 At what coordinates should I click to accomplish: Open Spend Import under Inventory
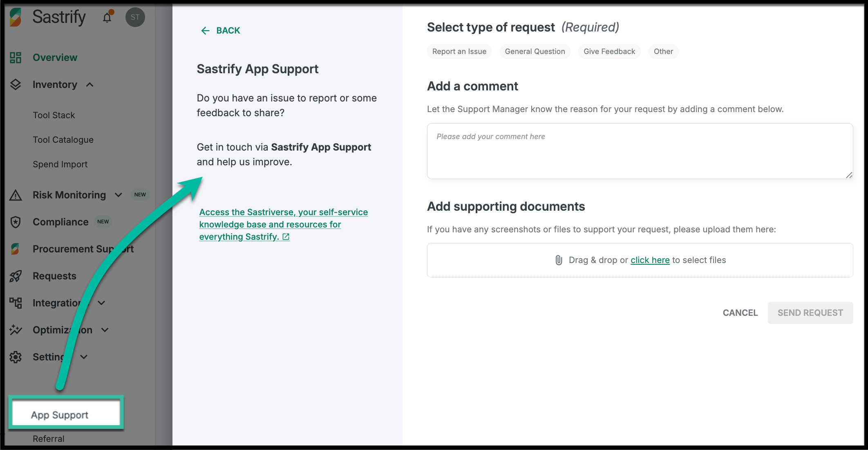tap(60, 164)
